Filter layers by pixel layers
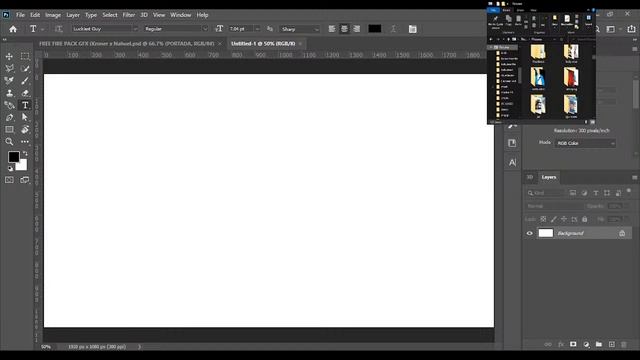 [573, 193]
